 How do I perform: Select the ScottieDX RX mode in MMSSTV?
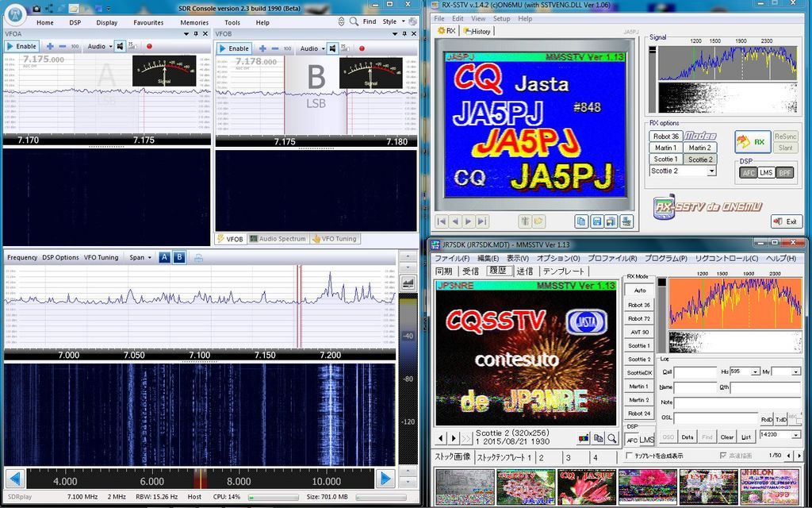coord(639,373)
